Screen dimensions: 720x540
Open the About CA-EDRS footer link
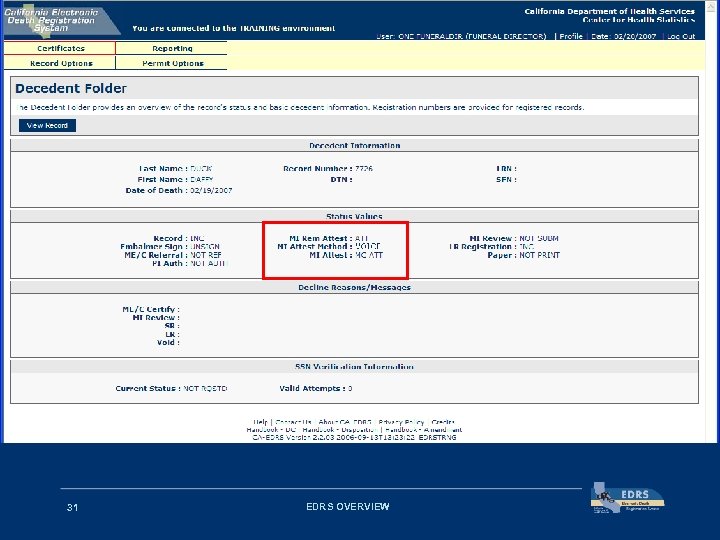pos(345,422)
